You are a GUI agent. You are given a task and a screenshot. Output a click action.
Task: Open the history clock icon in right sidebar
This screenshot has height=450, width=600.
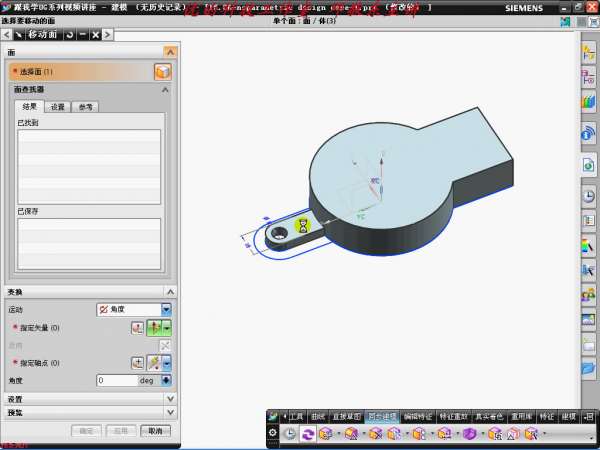(x=588, y=196)
